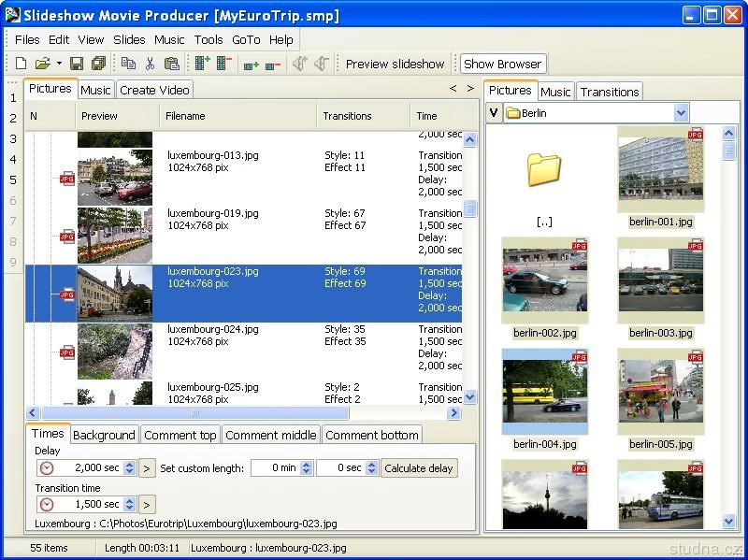Click the Open project folder icon

point(42,64)
